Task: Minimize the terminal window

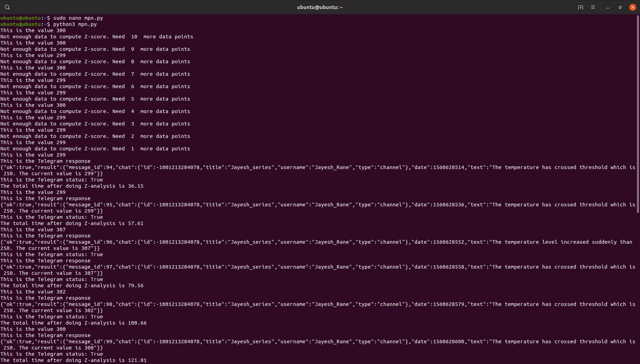Action: (608, 7)
